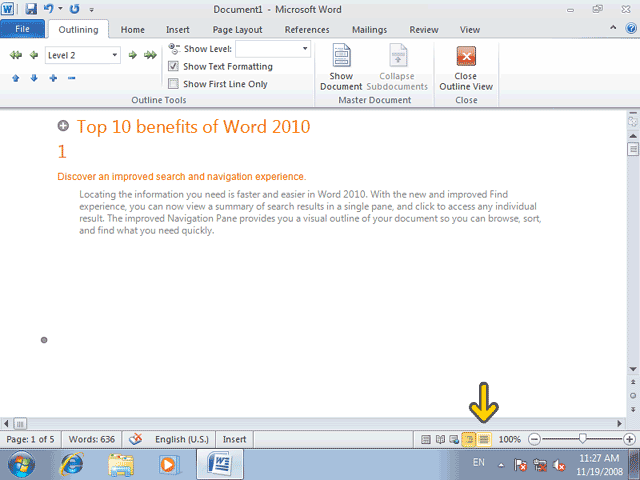
Task: Click the single left Promote arrow
Action: click(34, 55)
